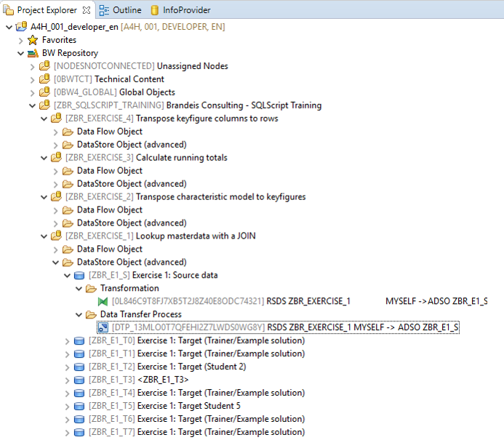Click the Favorites star icon
The image size is (504, 440).
[x=33, y=40]
